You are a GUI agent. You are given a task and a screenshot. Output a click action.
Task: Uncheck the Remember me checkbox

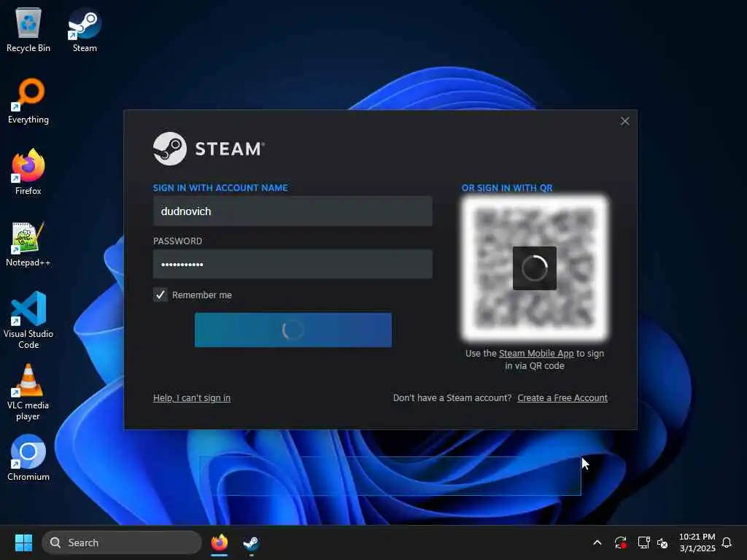[160, 295]
